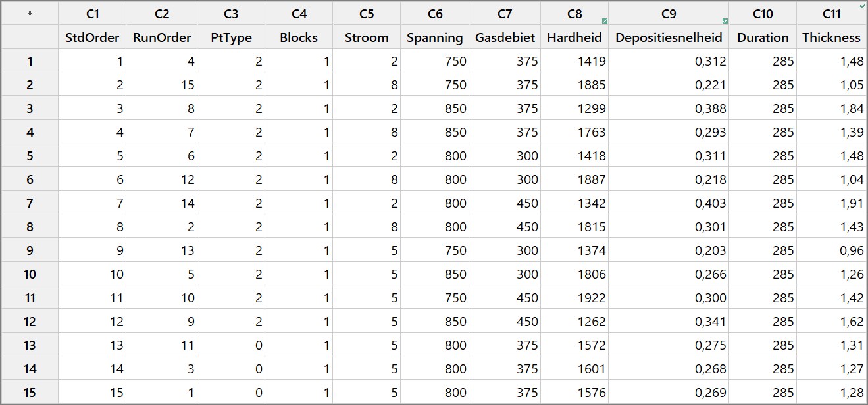Image resolution: width=868 pixels, height=405 pixels.
Task: Select column name cell Hardheid
Action: (574, 37)
